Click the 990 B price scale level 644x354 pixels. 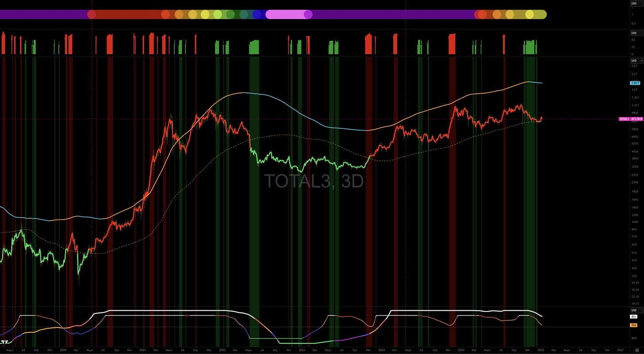(635, 113)
